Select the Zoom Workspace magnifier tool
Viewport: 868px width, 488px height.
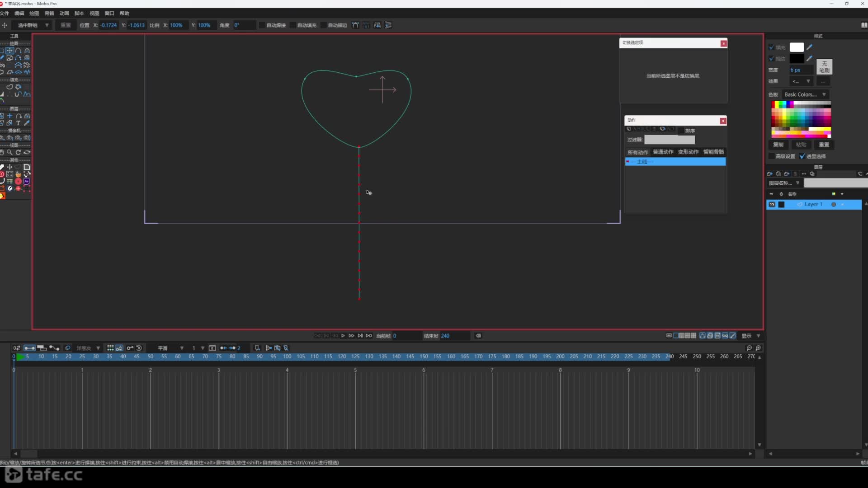click(x=9, y=152)
